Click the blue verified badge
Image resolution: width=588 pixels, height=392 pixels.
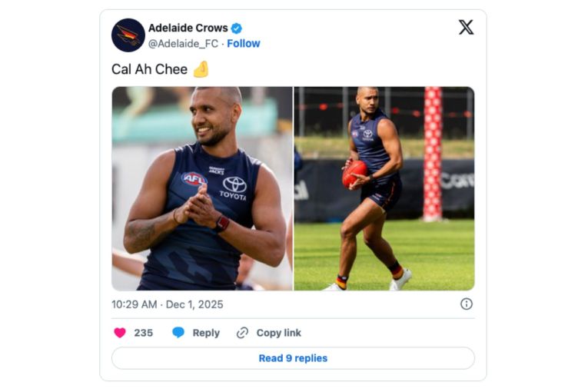[x=237, y=28]
